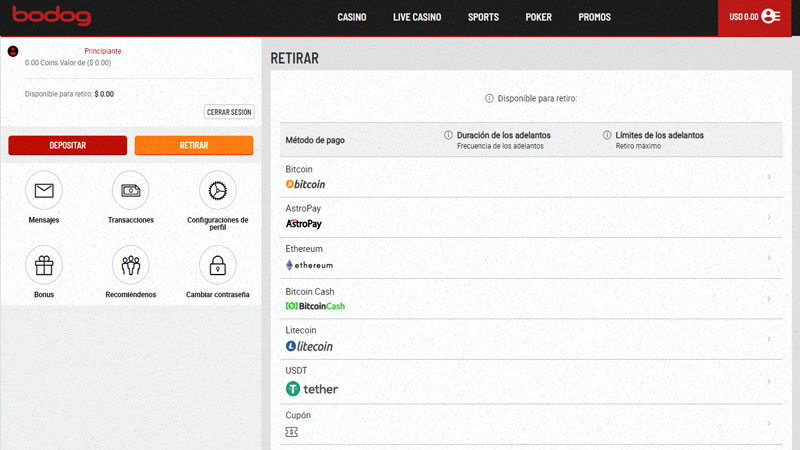Open the Mensajes envelope icon
The width and height of the screenshot is (800, 450).
44,190
